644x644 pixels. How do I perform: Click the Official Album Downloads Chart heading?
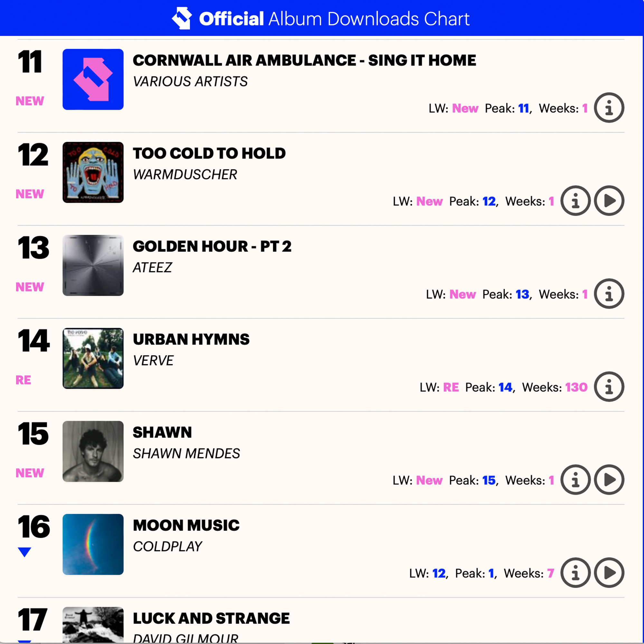(x=334, y=19)
